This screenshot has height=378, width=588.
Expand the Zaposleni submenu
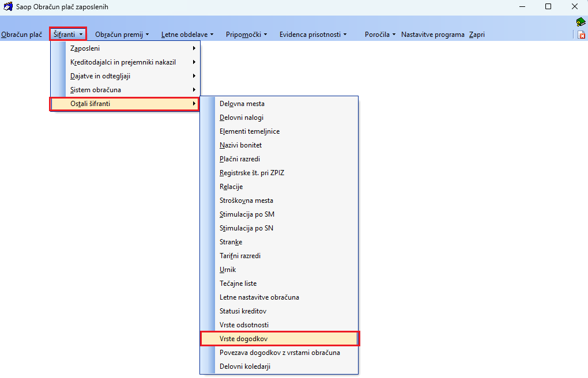[x=125, y=48]
